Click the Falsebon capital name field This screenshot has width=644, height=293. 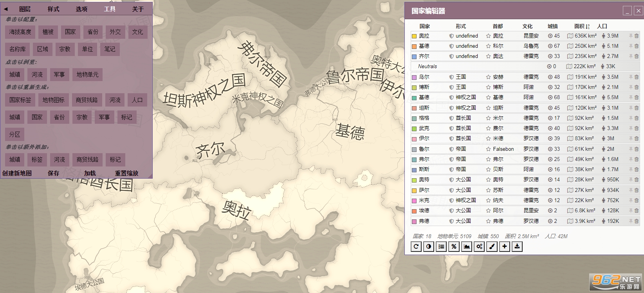pos(503,149)
